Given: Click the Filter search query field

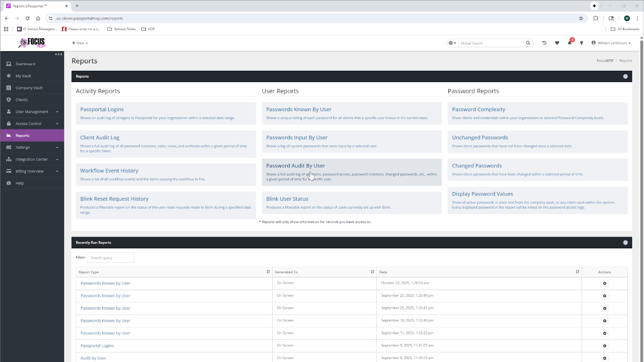Looking at the screenshot, I should pyautogui.click(x=110, y=257).
